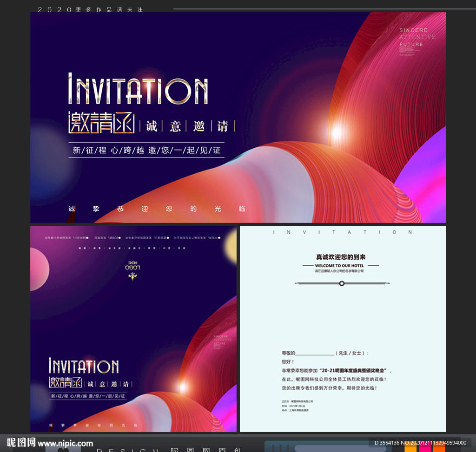Click the glowing light flare on the large banner
Image resolution: width=476 pixels, height=452 pixels.
point(337,133)
